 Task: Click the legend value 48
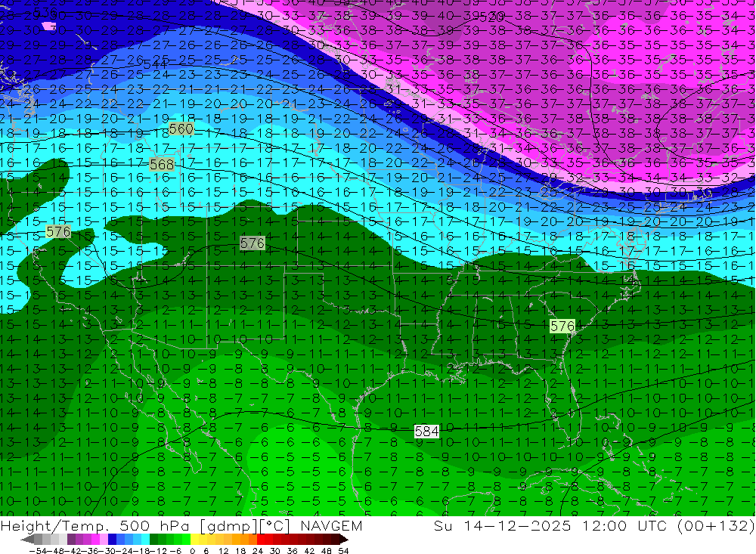point(327,551)
